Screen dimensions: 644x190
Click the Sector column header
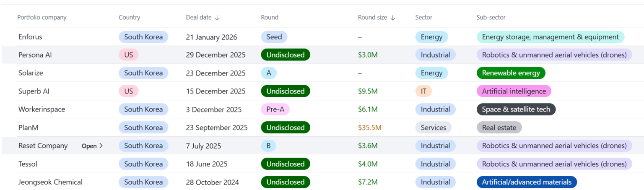click(423, 18)
